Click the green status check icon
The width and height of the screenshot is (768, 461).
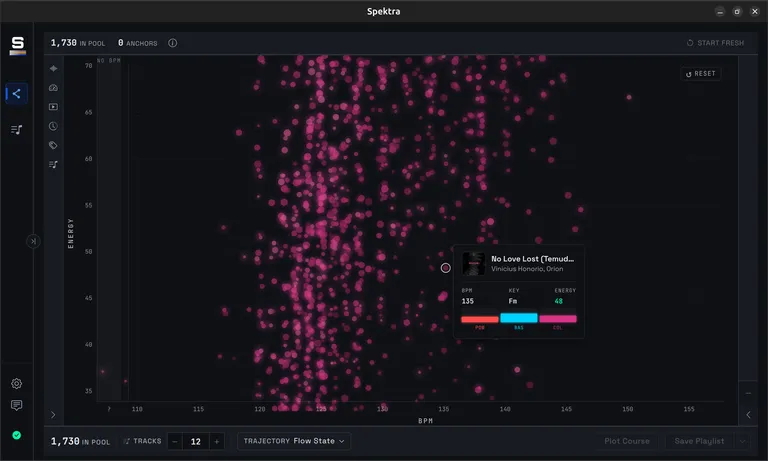pos(16,436)
